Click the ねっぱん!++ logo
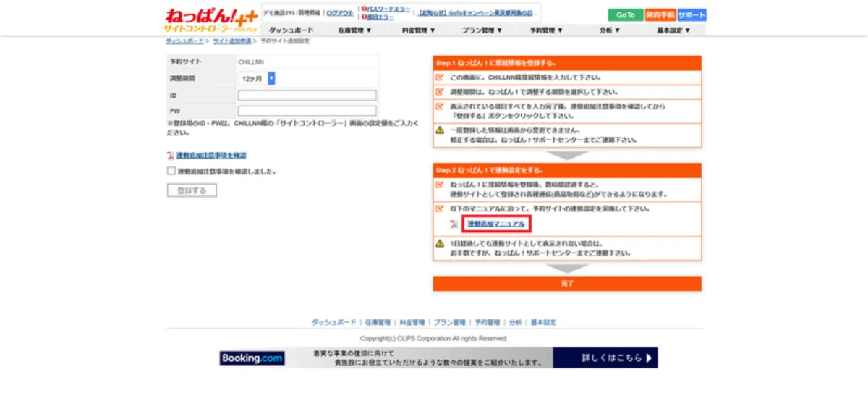The width and height of the screenshot is (868, 409). tap(210, 20)
